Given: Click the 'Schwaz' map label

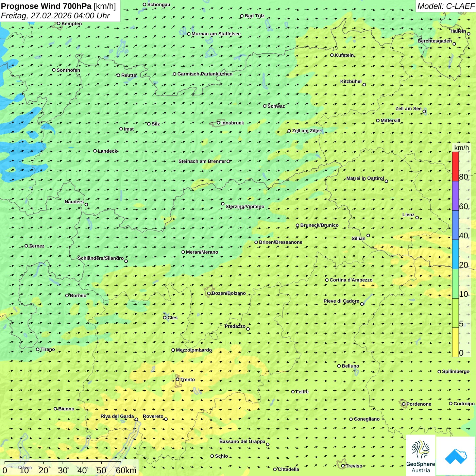Looking at the screenshot, I should [276, 106].
